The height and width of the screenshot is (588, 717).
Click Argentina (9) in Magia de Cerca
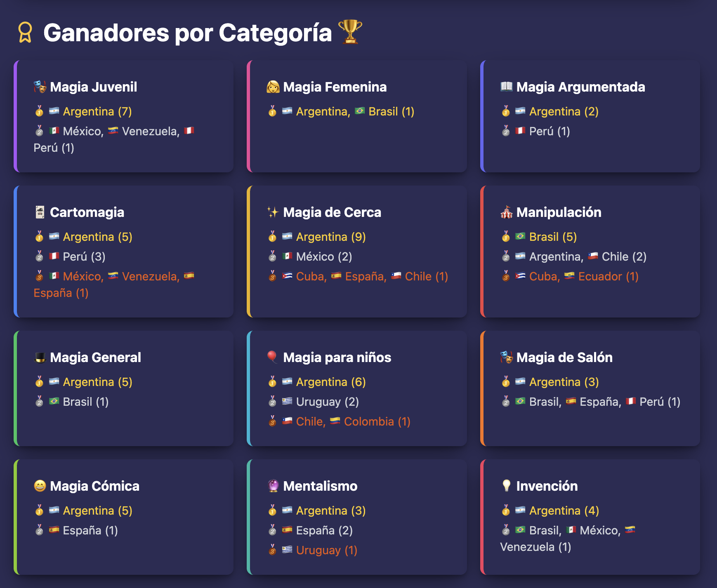[x=330, y=237]
